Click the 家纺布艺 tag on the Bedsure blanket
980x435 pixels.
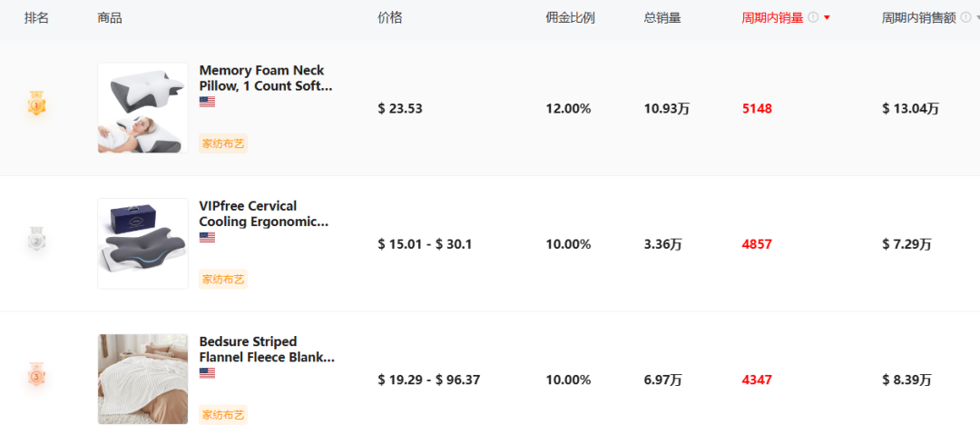click(223, 414)
